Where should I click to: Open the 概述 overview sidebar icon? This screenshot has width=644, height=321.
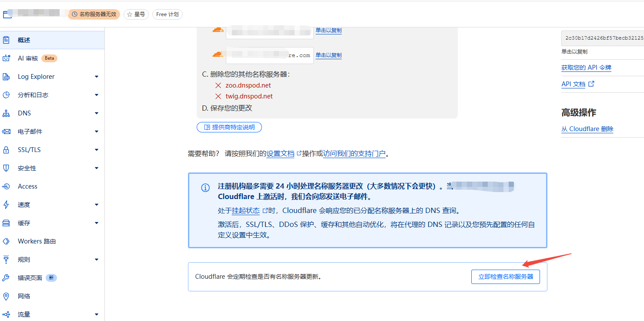click(x=6, y=40)
